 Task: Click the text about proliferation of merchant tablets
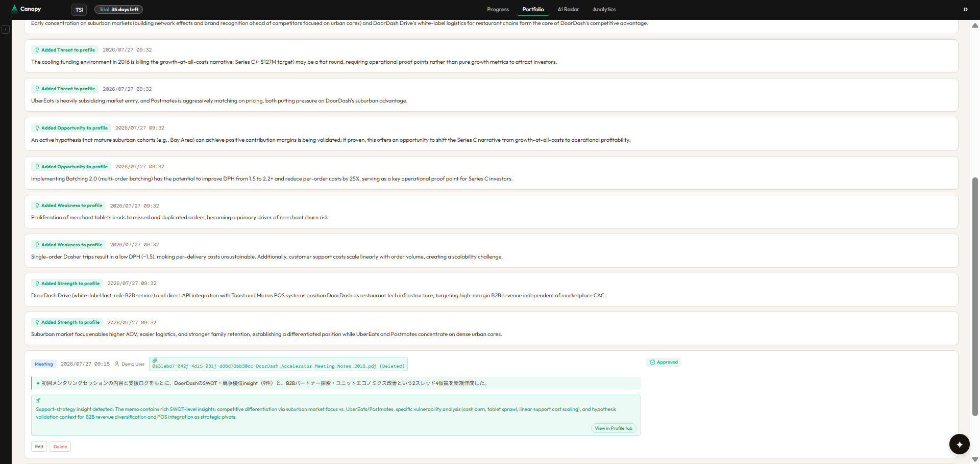[180, 218]
